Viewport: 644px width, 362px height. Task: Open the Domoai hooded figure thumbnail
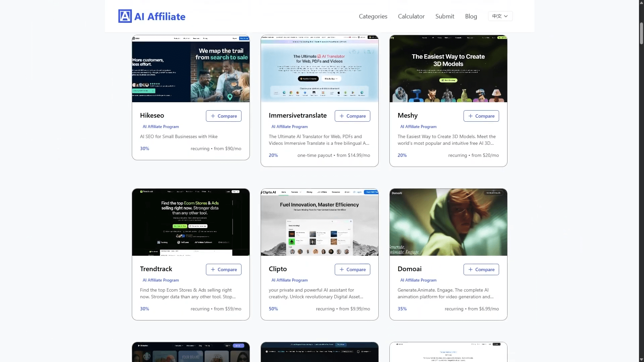[x=448, y=222]
